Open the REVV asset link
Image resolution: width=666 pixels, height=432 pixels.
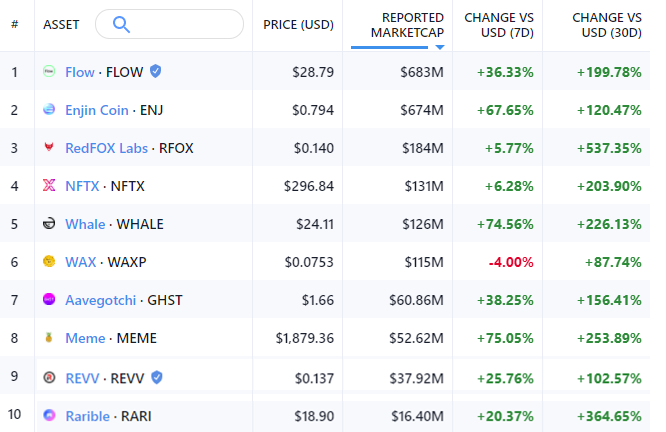(x=82, y=378)
